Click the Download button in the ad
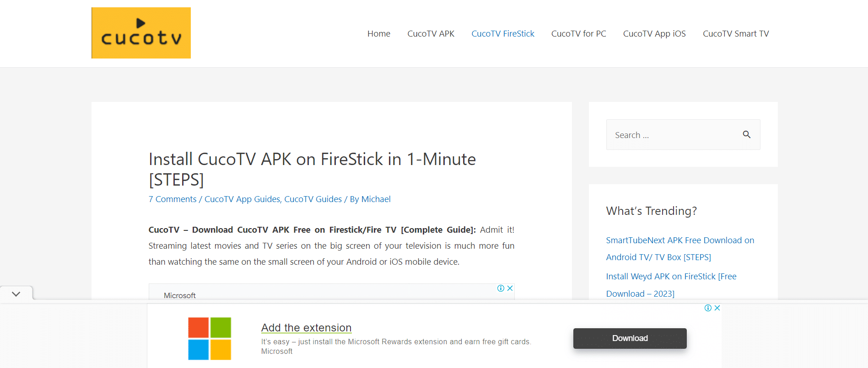This screenshot has height=368, width=868. coord(630,338)
